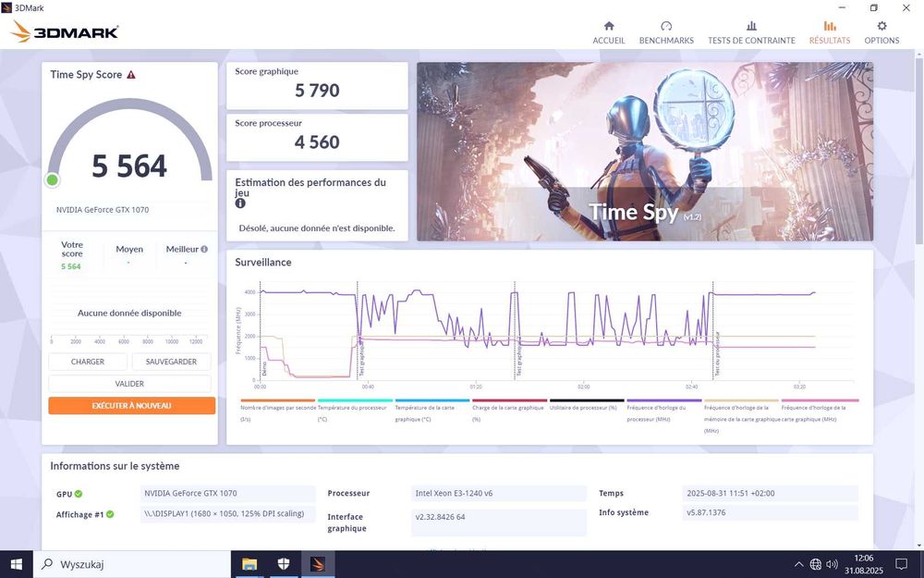Click the v2.32.8426 64 interface value
The image size is (924, 578).
pyautogui.click(x=499, y=523)
